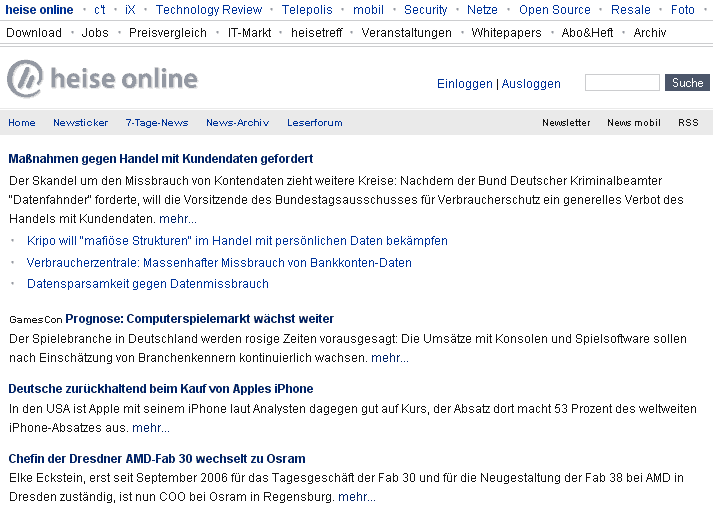Image resolution: width=713 pixels, height=512 pixels.
Task: Click the heise online logo
Action: pos(102,79)
